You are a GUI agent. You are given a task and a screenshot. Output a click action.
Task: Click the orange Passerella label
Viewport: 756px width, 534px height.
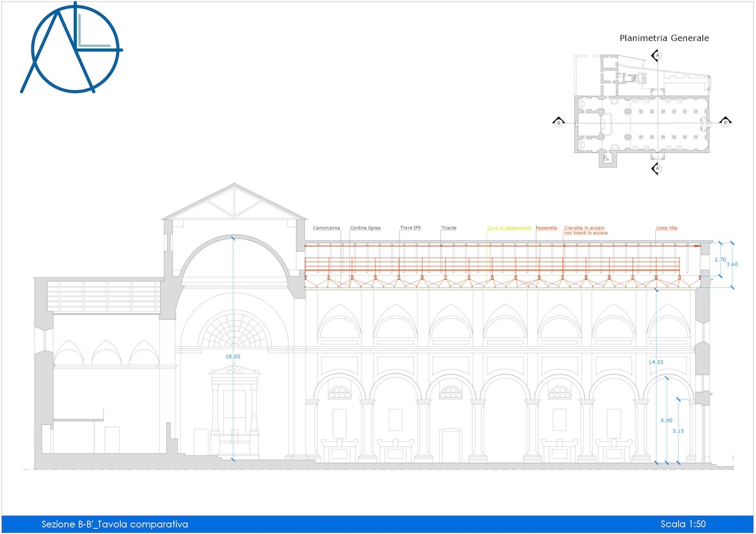(x=546, y=228)
